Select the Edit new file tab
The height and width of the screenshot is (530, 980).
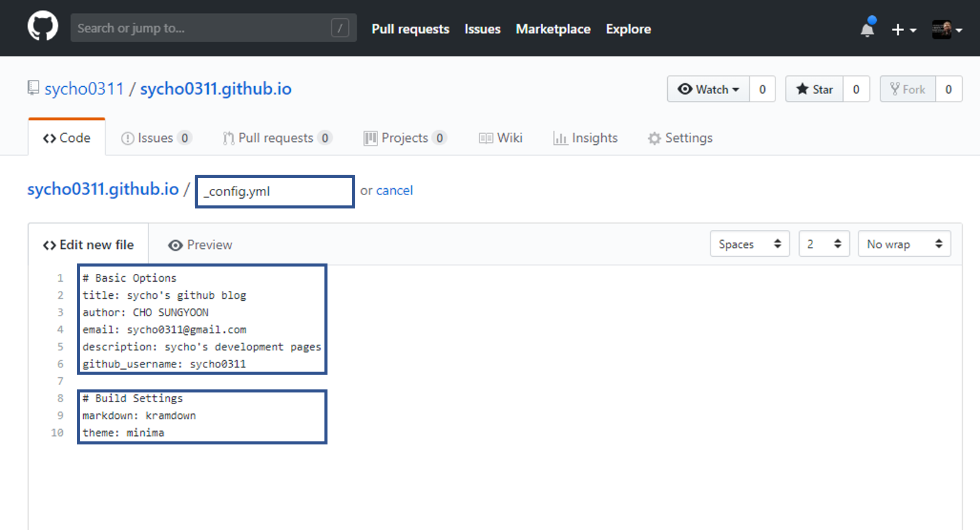point(89,245)
